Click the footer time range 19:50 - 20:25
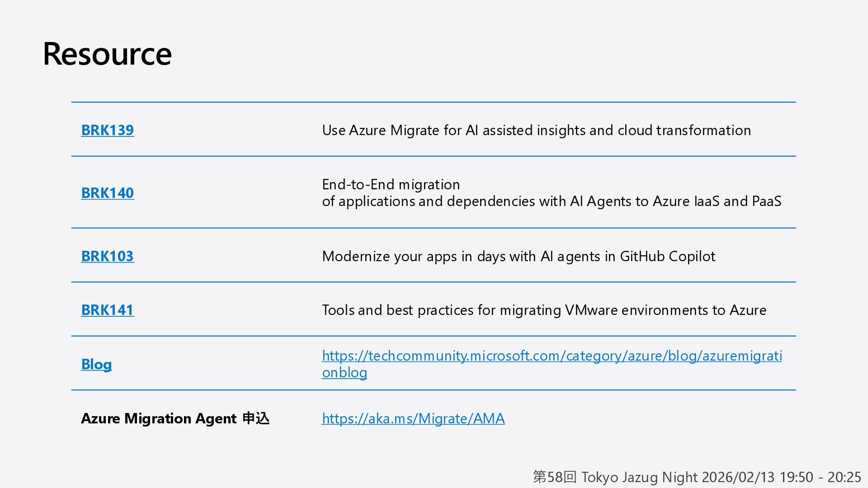The width and height of the screenshot is (868, 488). coord(820,477)
